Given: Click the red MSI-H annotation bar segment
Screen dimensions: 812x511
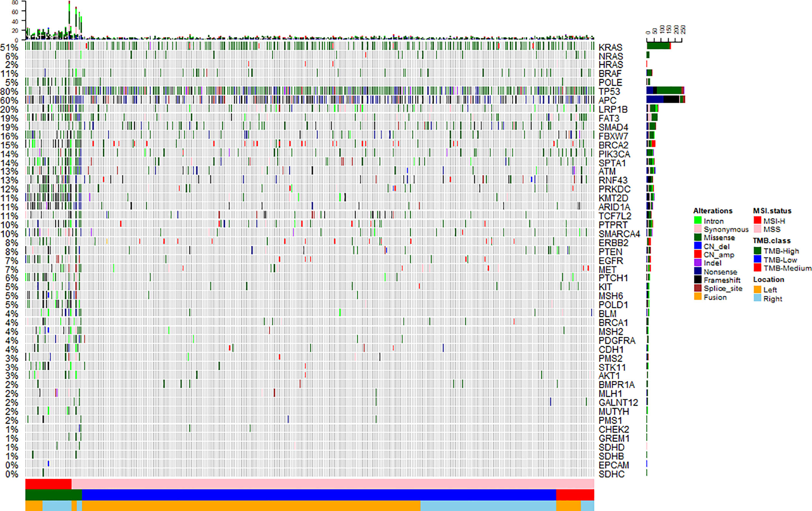Looking at the screenshot, I should pyautogui.click(x=48, y=483).
